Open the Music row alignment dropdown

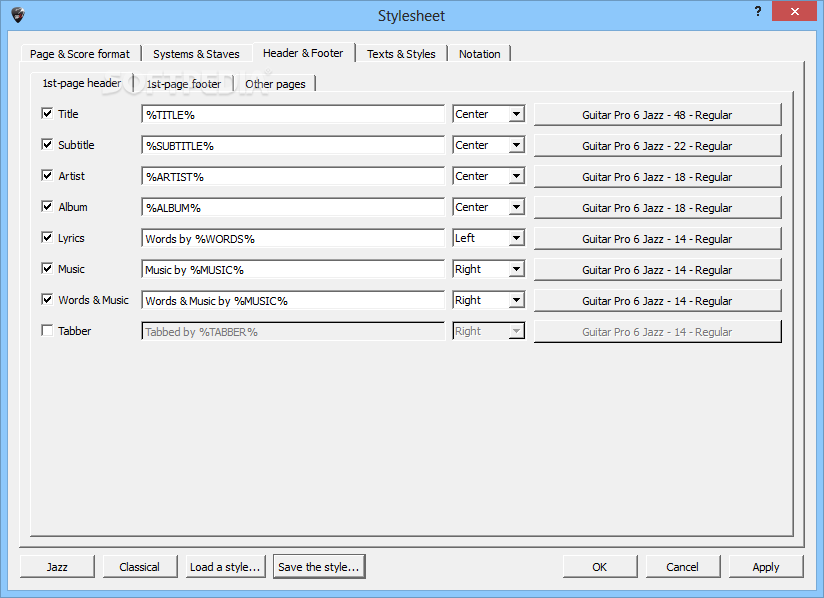coord(489,269)
